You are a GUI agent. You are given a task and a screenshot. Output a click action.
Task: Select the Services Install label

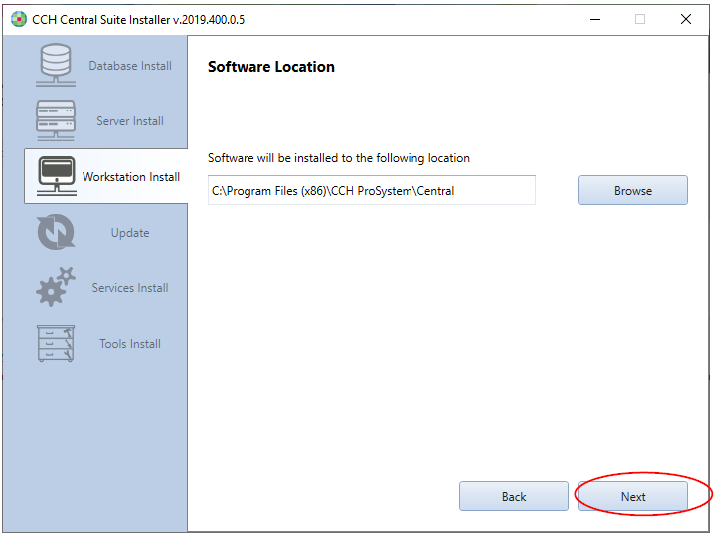[x=130, y=288]
